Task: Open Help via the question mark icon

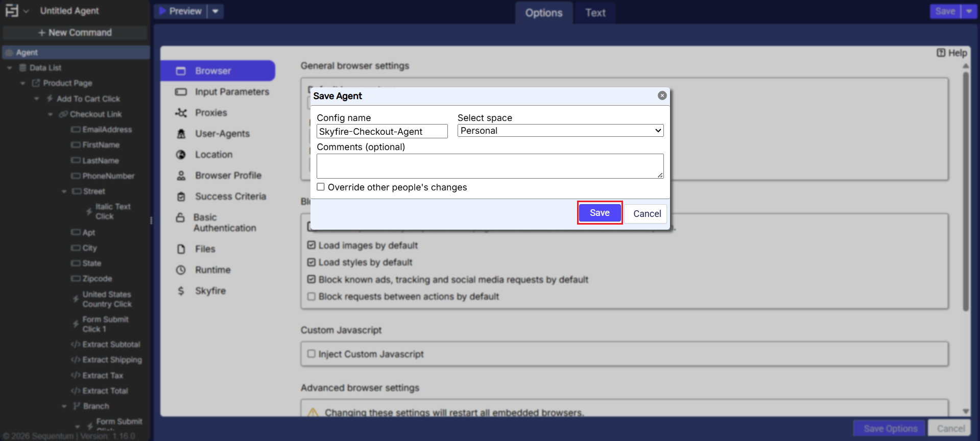Action: [x=941, y=53]
